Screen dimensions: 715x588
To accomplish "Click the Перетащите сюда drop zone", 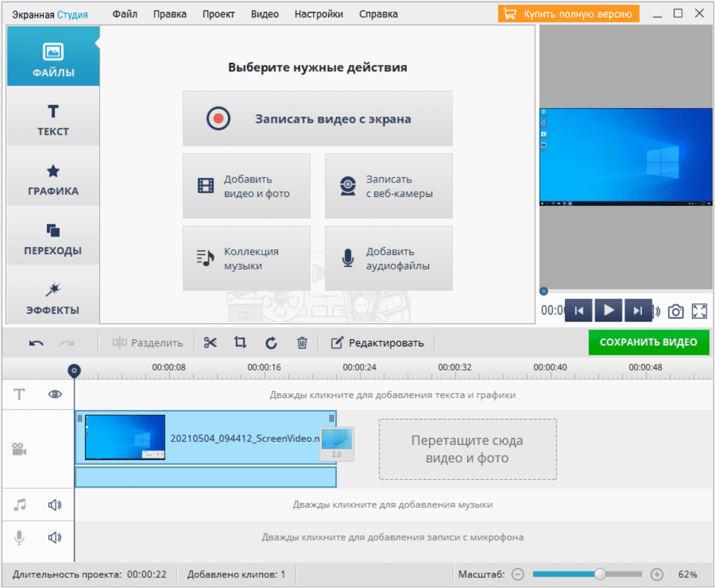I will click(468, 449).
